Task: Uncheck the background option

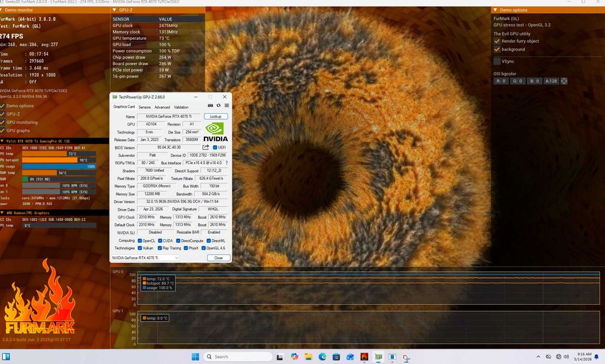Action: point(497,50)
